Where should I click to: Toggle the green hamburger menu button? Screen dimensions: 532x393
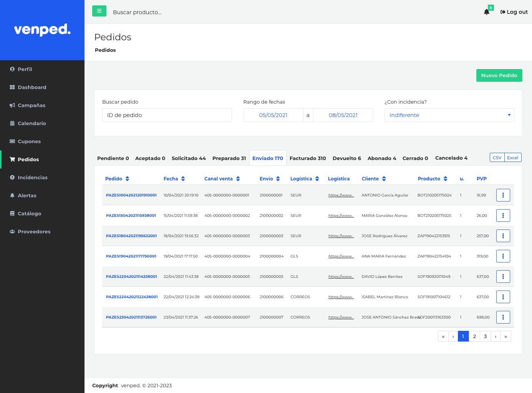coord(99,11)
